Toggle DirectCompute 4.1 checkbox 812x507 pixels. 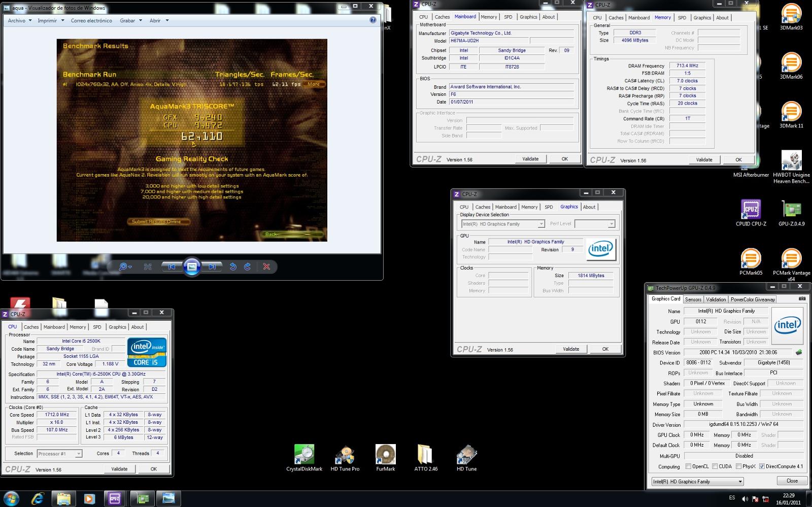tap(762, 466)
